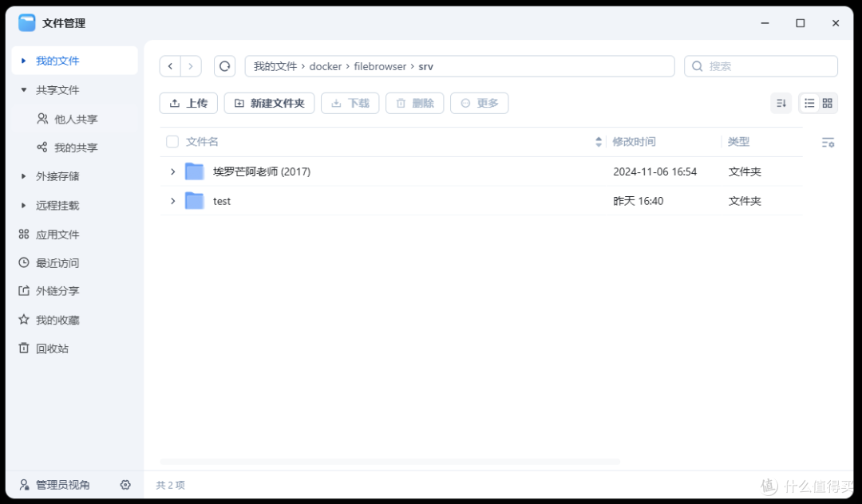Open 应用文件 in the sidebar
862x504 pixels.
coord(75,234)
